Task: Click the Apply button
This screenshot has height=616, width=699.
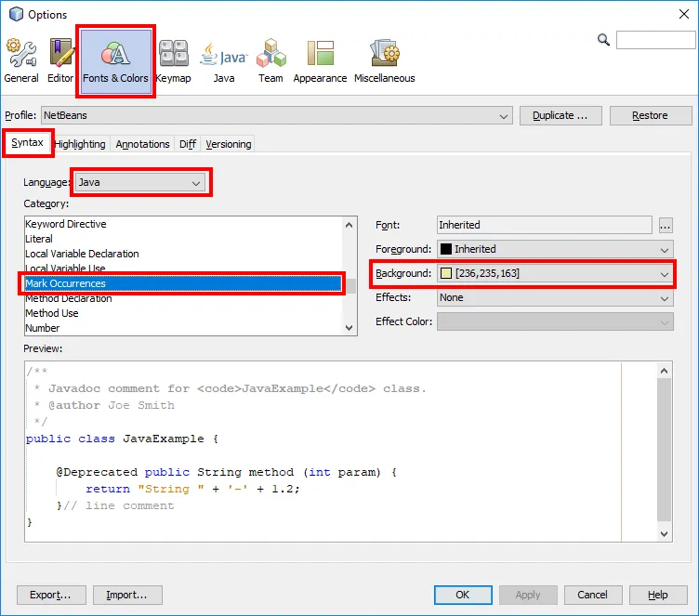Action: pos(528,595)
